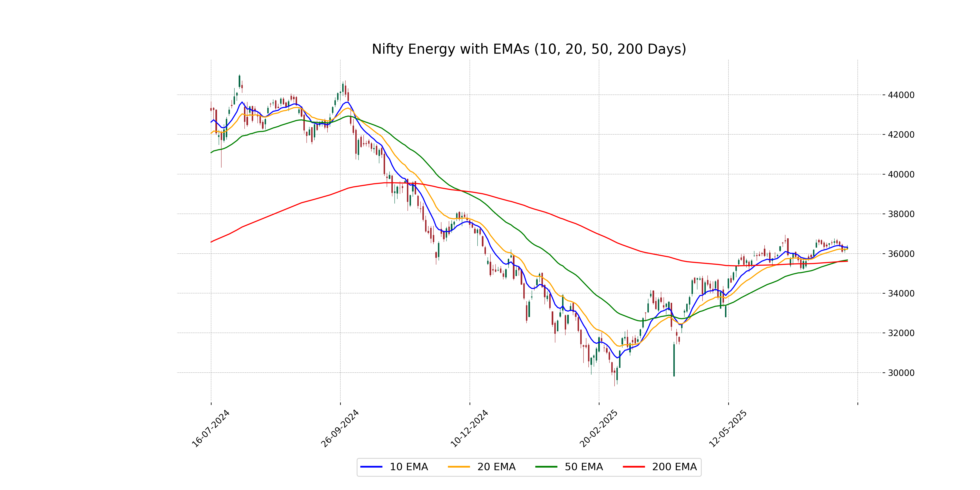This screenshot has height=490, width=980.
Task: Click the 50 EMA legend label
Action: coord(584,467)
